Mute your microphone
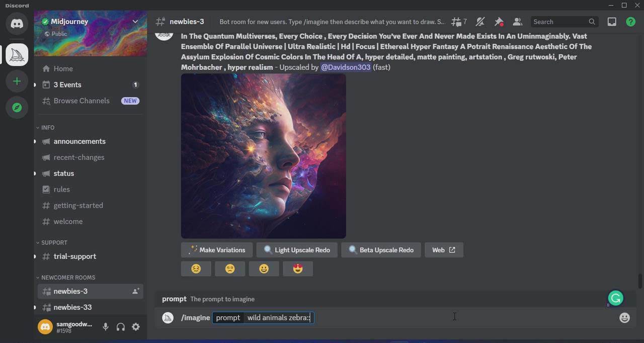The image size is (644, 343). 106,326
